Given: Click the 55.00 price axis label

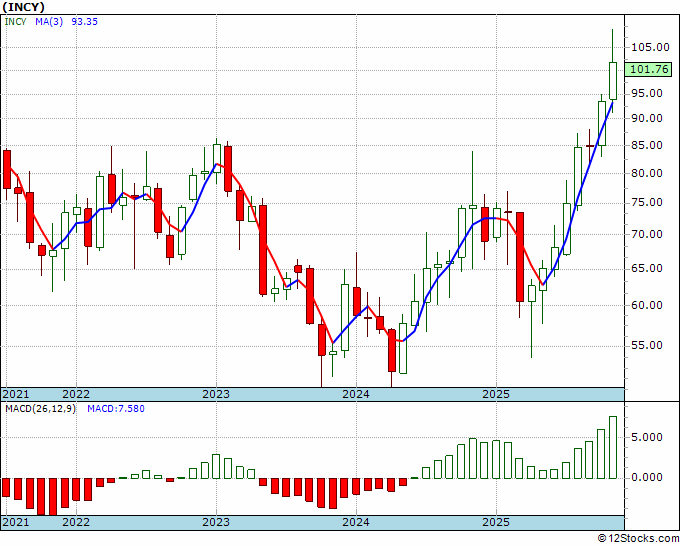Looking at the screenshot, I should click(x=647, y=345).
